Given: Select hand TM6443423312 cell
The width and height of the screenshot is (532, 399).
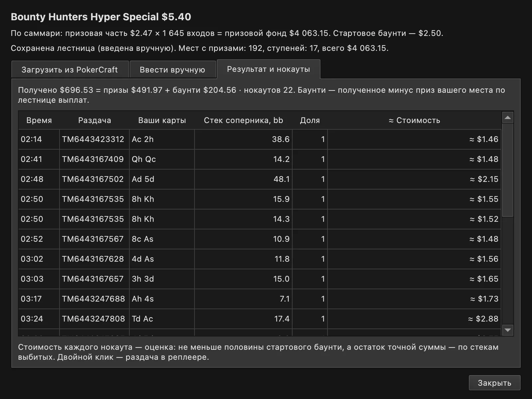Looking at the screenshot, I should click(94, 139).
